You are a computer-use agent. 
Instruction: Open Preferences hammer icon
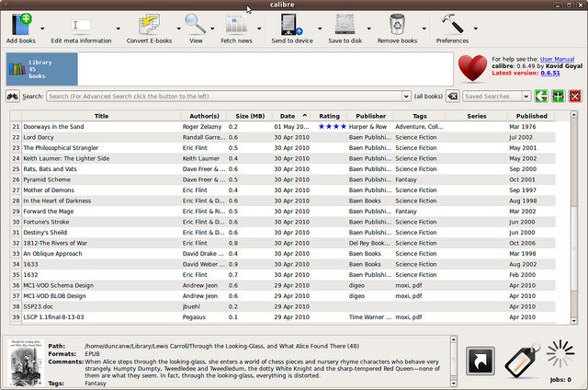[452, 24]
